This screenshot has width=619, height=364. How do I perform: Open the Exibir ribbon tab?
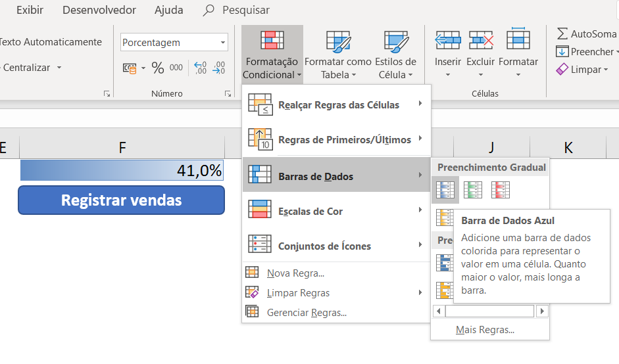(x=30, y=10)
